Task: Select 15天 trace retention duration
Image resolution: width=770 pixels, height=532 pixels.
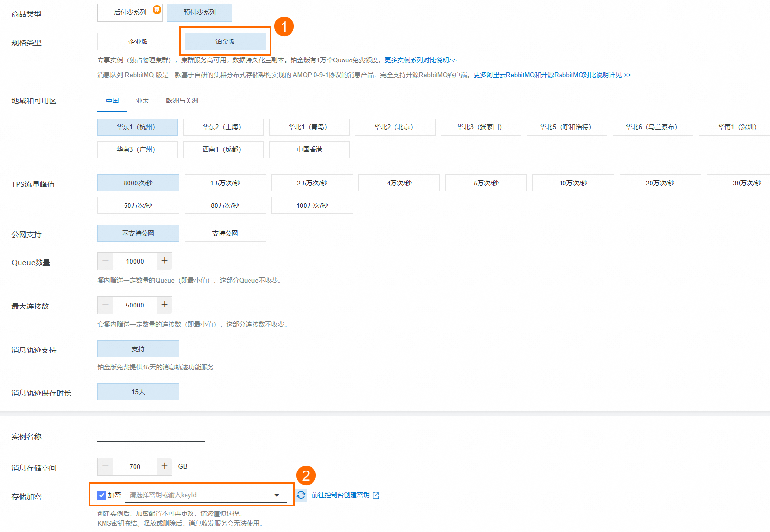Action: point(138,392)
